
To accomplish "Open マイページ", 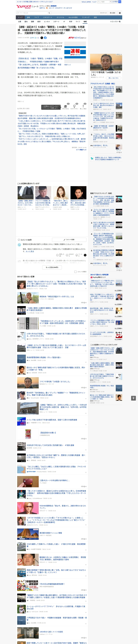I will click(103, 13).
